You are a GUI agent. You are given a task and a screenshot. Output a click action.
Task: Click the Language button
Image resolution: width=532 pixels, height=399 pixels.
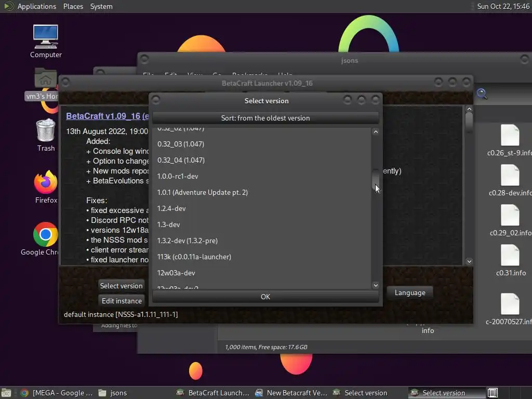click(410, 292)
